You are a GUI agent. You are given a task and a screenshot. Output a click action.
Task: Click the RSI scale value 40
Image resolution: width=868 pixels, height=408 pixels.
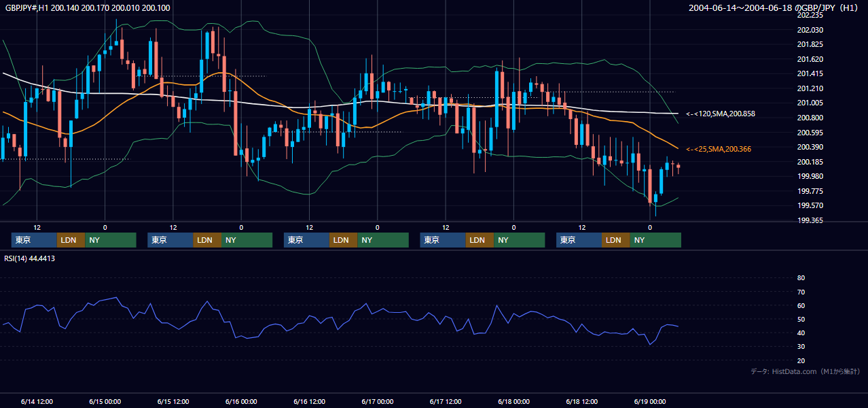(x=801, y=333)
